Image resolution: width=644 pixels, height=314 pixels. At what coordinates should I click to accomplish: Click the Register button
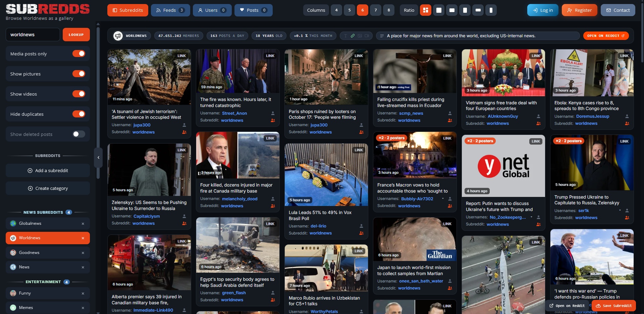pyautogui.click(x=579, y=10)
